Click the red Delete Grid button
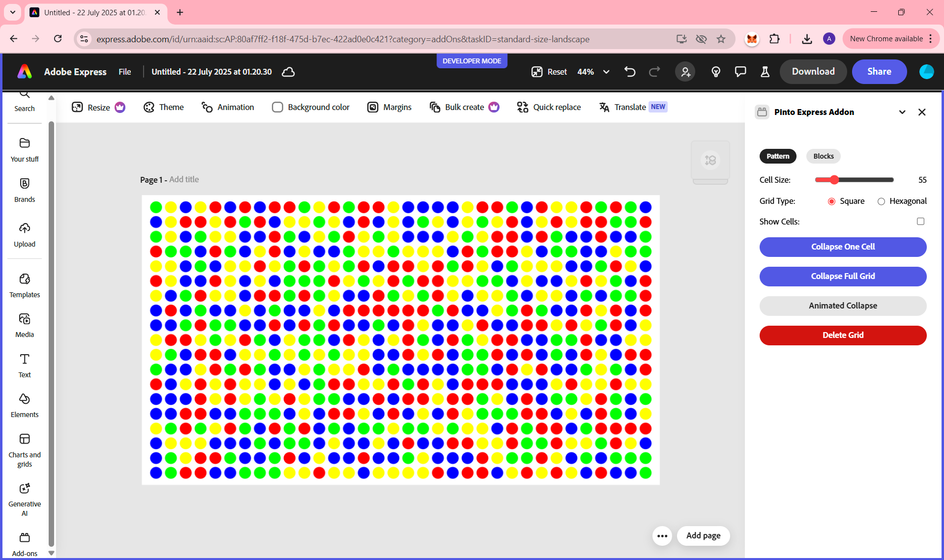944x560 pixels. point(843,335)
